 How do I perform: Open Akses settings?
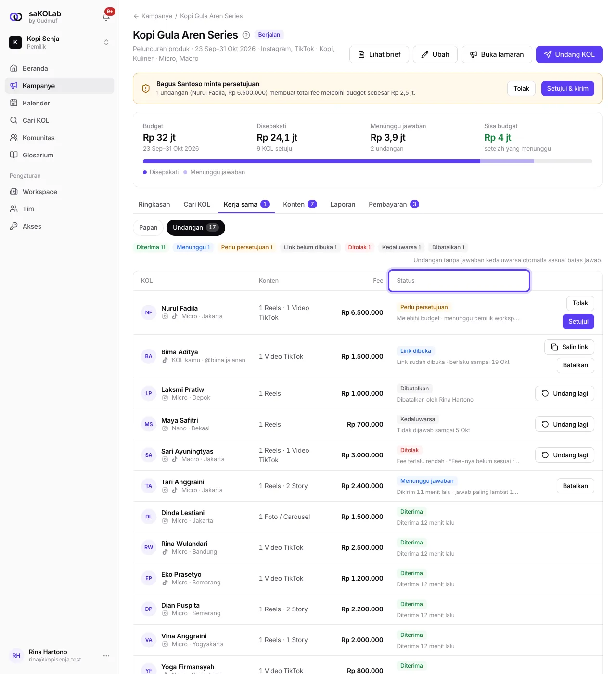tap(59, 226)
